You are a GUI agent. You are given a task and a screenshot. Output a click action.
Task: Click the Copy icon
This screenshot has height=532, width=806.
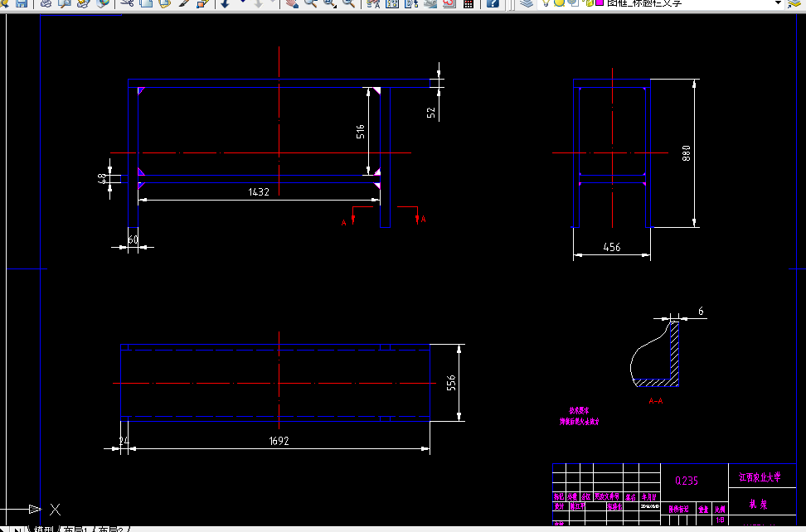click(x=145, y=3)
